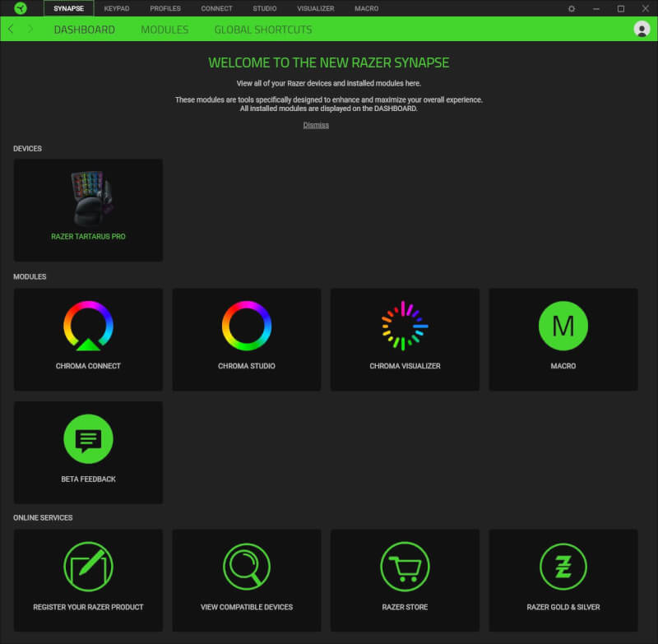Open the Chroma Connect module icon

88,326
